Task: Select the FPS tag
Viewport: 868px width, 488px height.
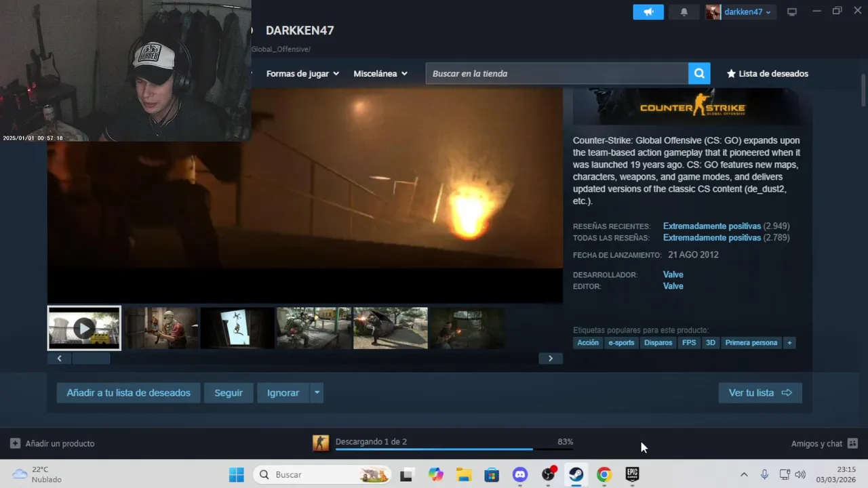Action: pyautogui.click(x=689, y=343)
